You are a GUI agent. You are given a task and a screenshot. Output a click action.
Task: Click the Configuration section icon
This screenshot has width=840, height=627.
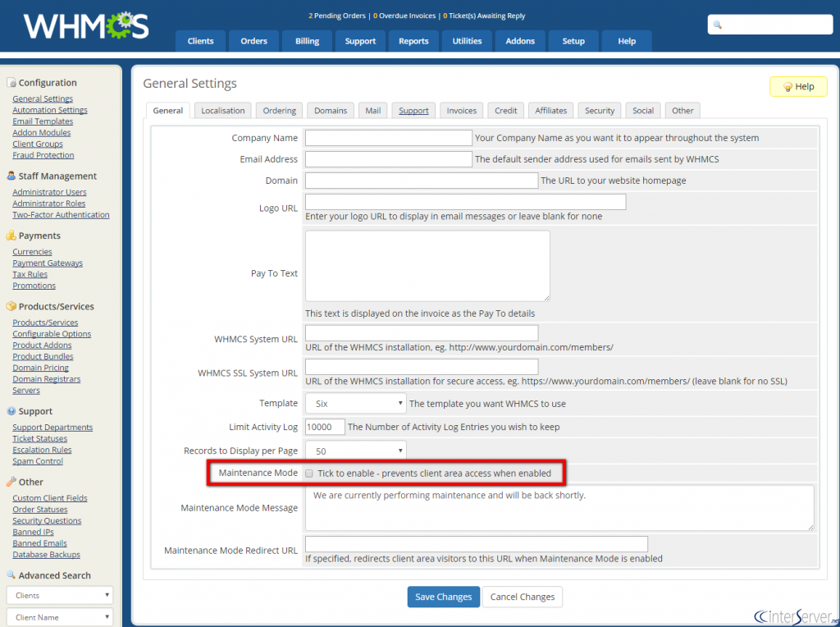click(x=11, y=83)
